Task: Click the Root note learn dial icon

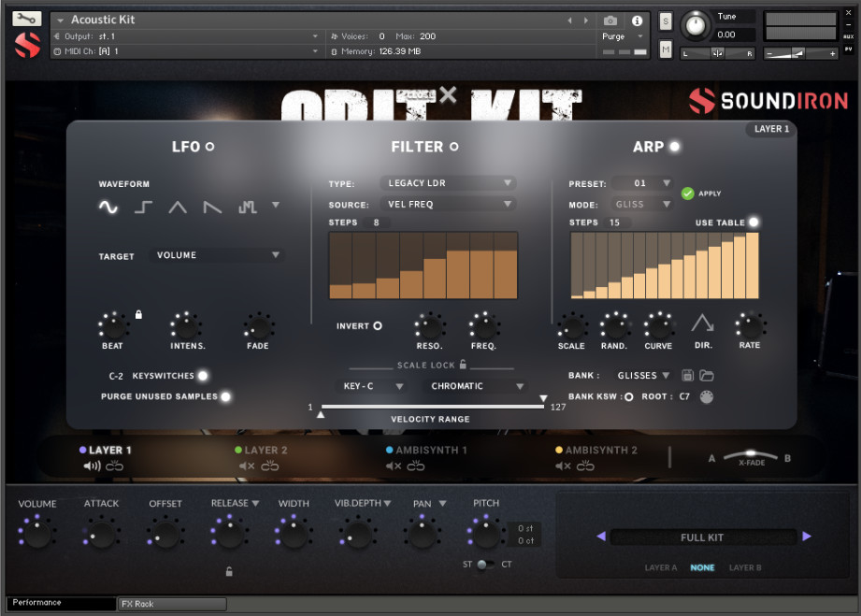Action: 707,397
